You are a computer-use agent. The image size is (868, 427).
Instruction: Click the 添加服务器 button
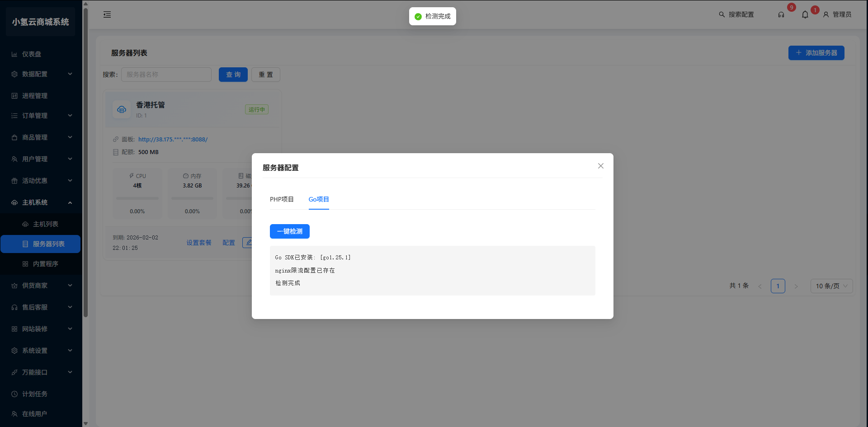click(816, 53)
